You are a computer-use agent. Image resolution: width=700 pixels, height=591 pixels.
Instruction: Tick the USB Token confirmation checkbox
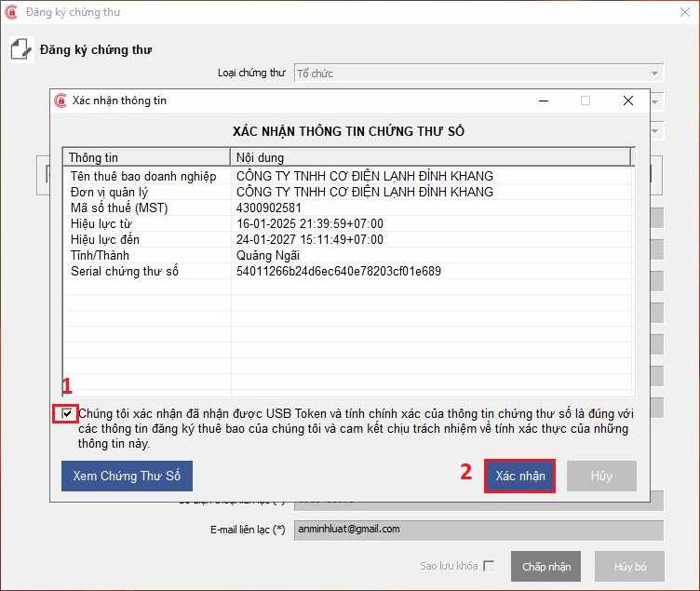[67, 413]
